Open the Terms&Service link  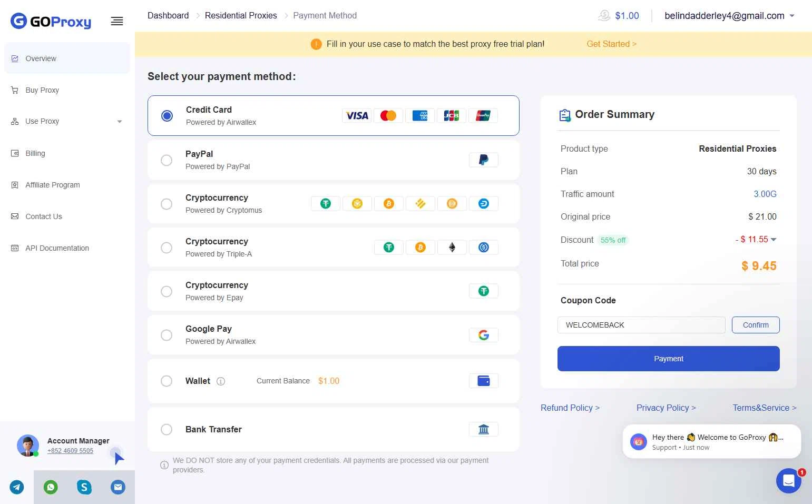pyautogui.click(x=765, y=408)
